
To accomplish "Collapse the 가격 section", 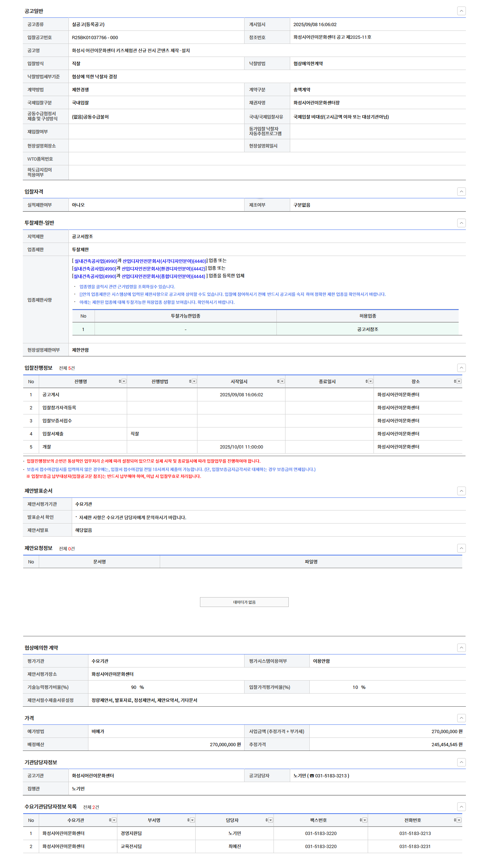I will pyautogui.click(x=461, y=718).
